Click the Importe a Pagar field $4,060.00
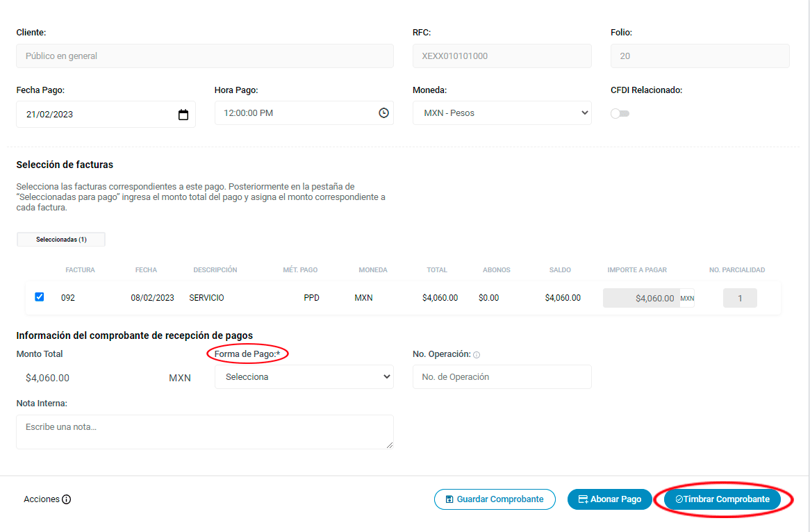The image size is (810, 532). click(642, 298)
